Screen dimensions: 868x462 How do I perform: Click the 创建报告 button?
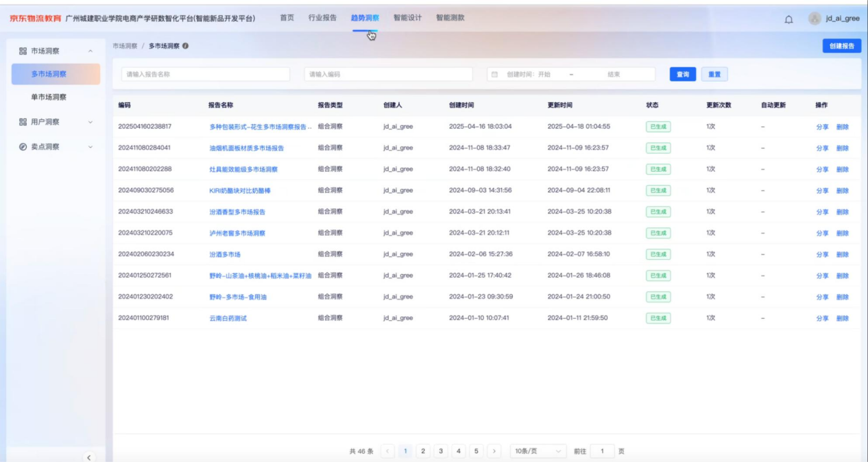click(842, 46)
